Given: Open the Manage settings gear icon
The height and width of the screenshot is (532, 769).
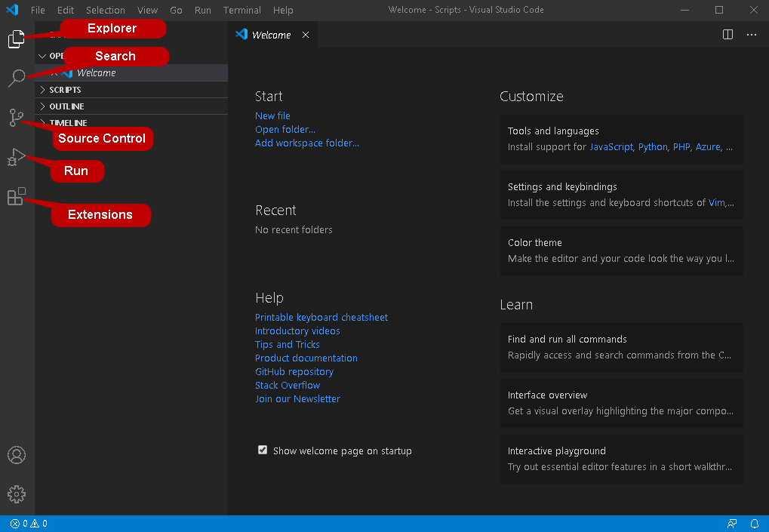Looking at the screenshot, I should pyautogui.click(x=16, y=494).
